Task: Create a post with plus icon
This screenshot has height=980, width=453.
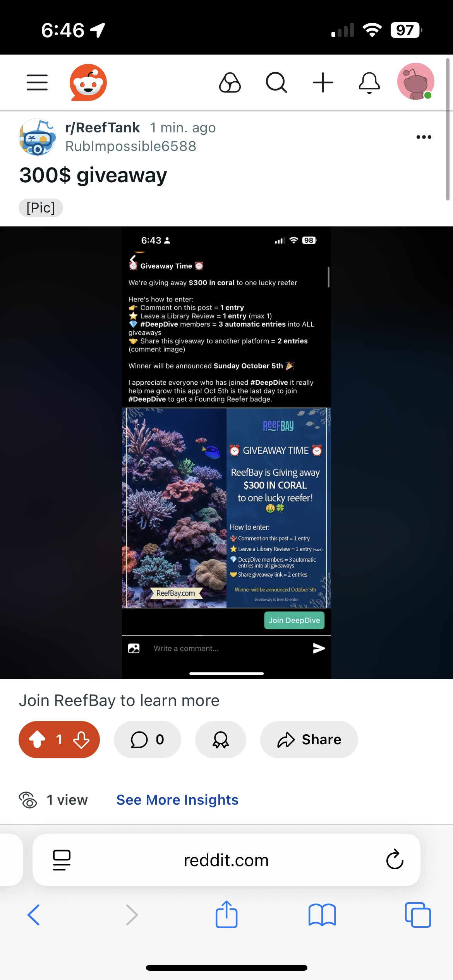Action: click(x=323, y=82)
